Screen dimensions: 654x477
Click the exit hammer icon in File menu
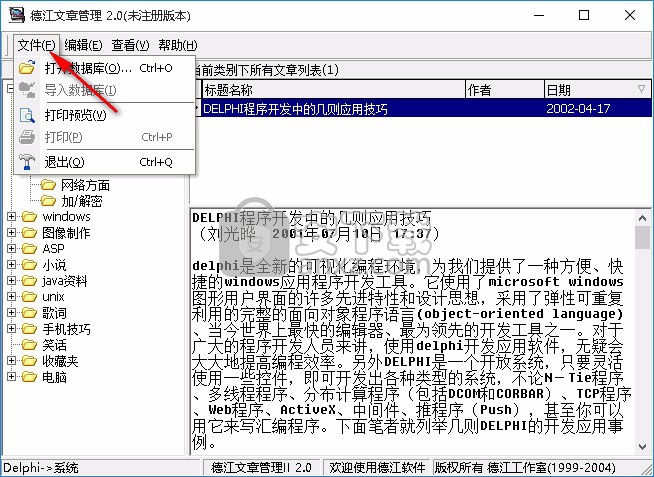click(27, 162)
